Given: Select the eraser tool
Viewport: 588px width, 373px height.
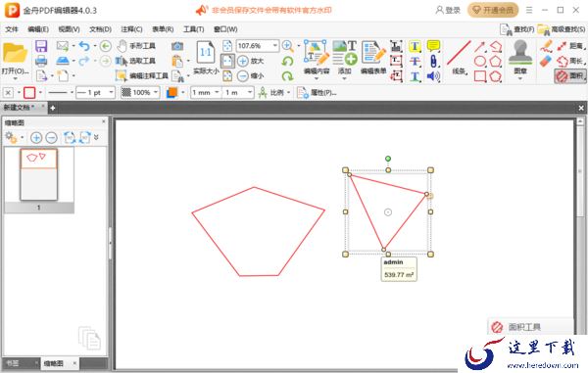Looking at the screenshot, I should point(546,61).
